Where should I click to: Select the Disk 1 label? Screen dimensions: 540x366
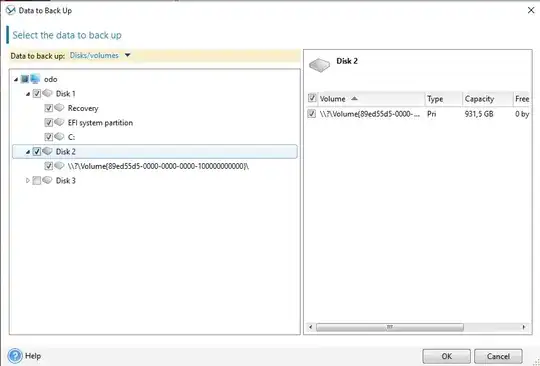[65, 94]
